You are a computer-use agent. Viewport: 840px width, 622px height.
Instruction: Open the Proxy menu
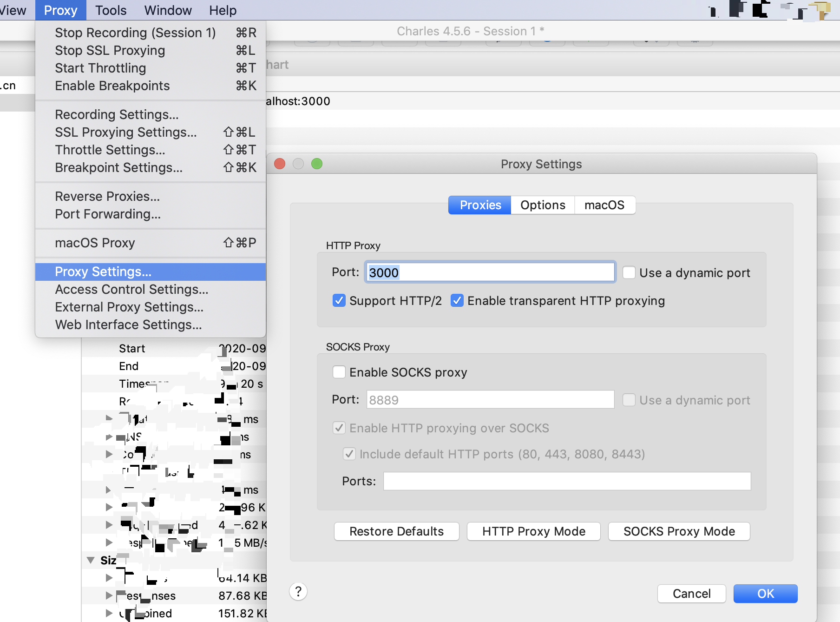(x=60, y=10)
